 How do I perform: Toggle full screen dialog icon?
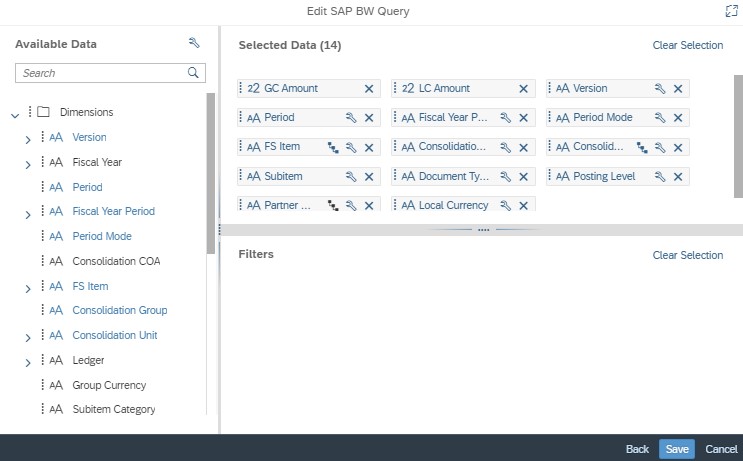tap(731, 11)
